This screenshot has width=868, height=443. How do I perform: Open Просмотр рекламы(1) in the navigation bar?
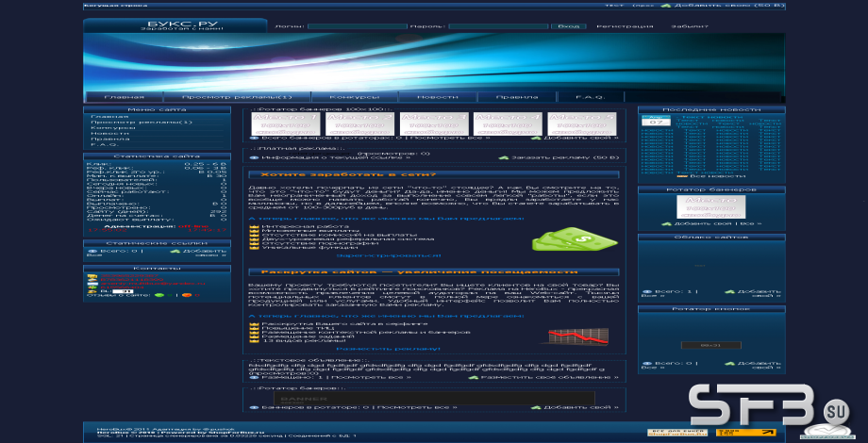click(x=237, y=97)
